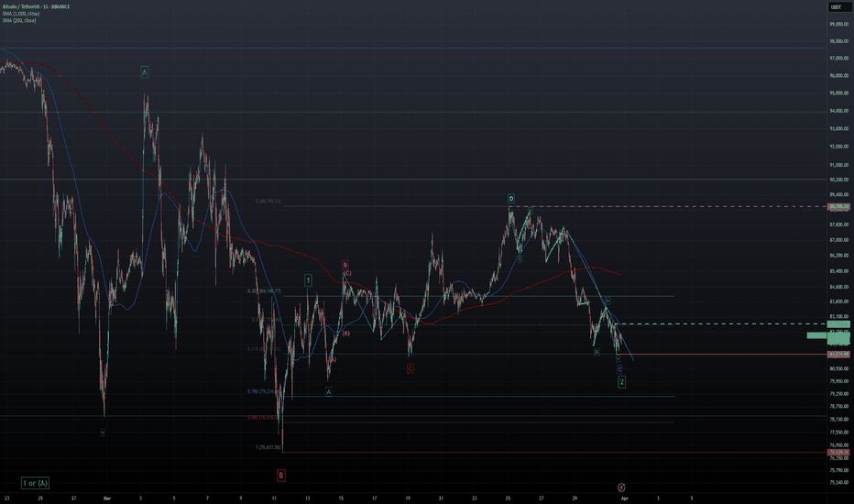The width and height of the screenshot is (854, 504).
Task: Click the red 88,795 price tag on axis
Action: [x=838, y=206]
